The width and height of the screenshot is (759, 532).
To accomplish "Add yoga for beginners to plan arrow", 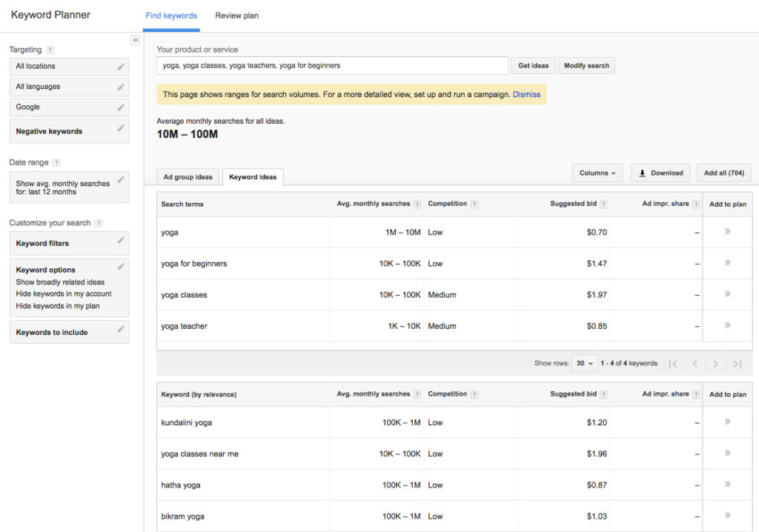I will pos(727,263).
